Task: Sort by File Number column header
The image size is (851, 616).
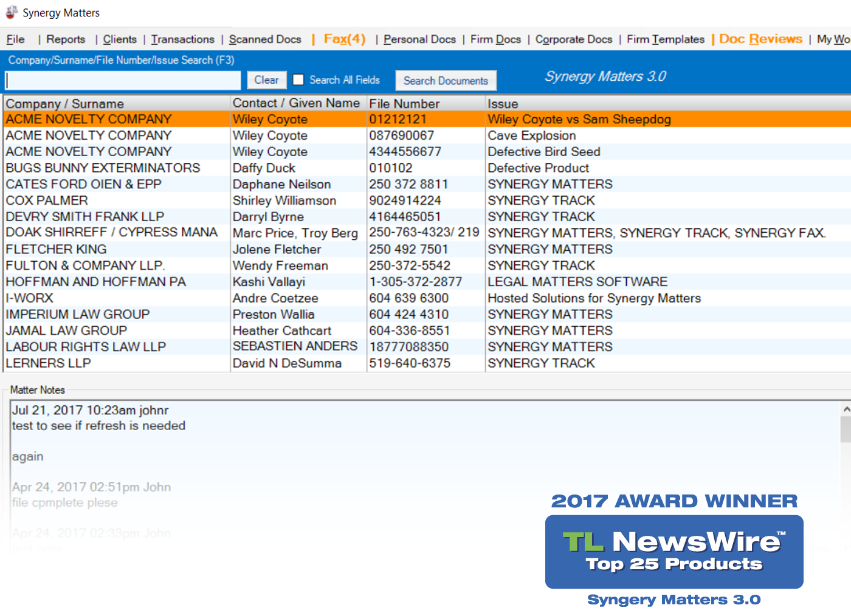Action: tap(426, 103)
